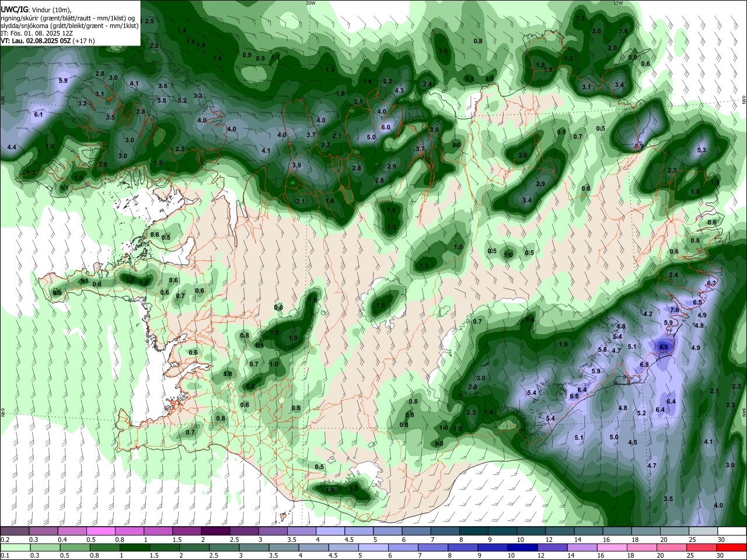Click the 15W longitude label at the top
This screenshot has height=560, width=747.
tap(618, 3)
